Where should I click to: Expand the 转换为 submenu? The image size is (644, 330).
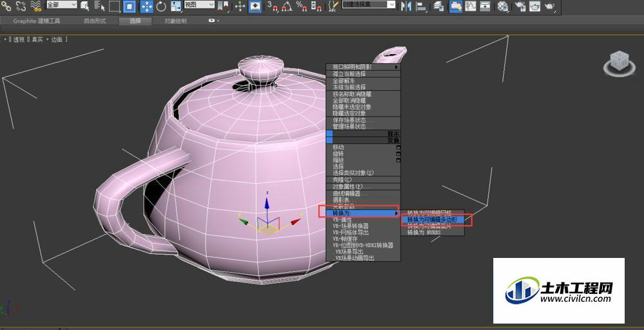point(363,214)
